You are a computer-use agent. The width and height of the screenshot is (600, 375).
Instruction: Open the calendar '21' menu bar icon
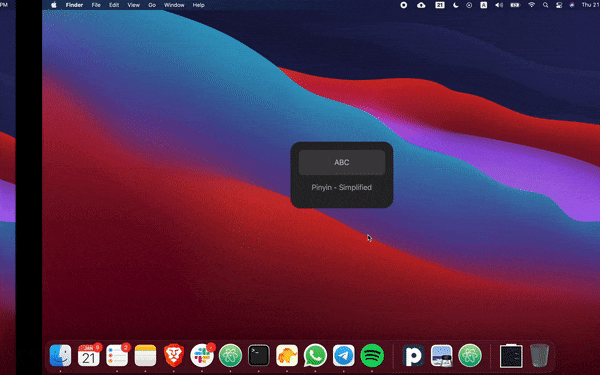[x=440, y=5]
